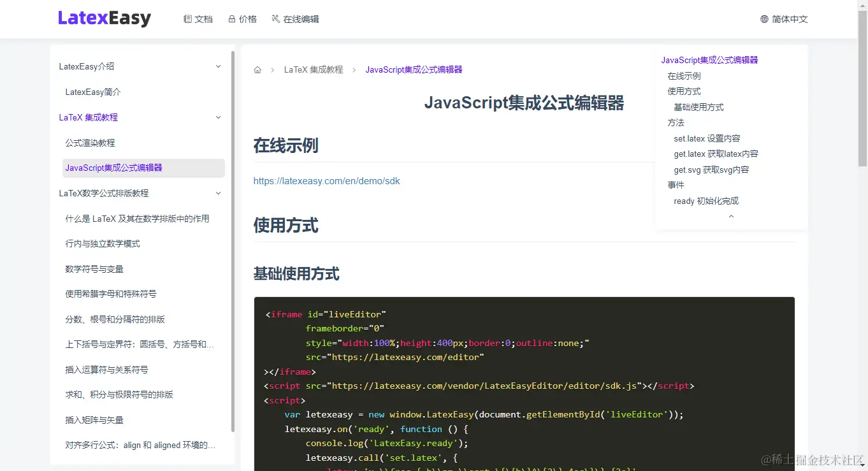
Task: Open 数学符号与变量 in the sidebar
Action: pyautogui.click(x=94, y=269)
